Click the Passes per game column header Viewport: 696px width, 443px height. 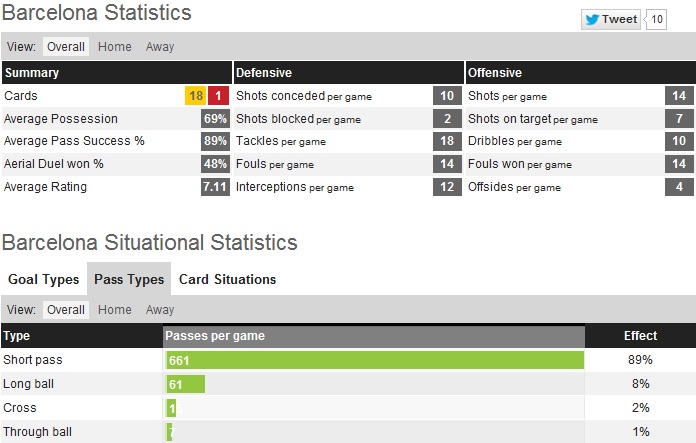coord(215,336)
